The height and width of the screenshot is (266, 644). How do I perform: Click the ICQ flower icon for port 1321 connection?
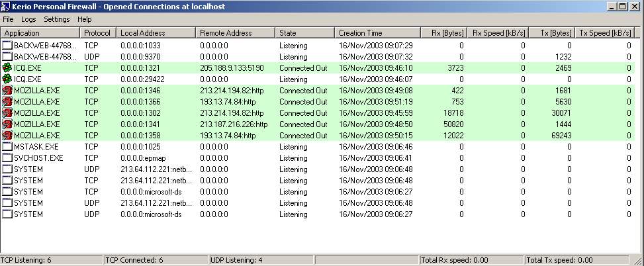tap(7, 68)
